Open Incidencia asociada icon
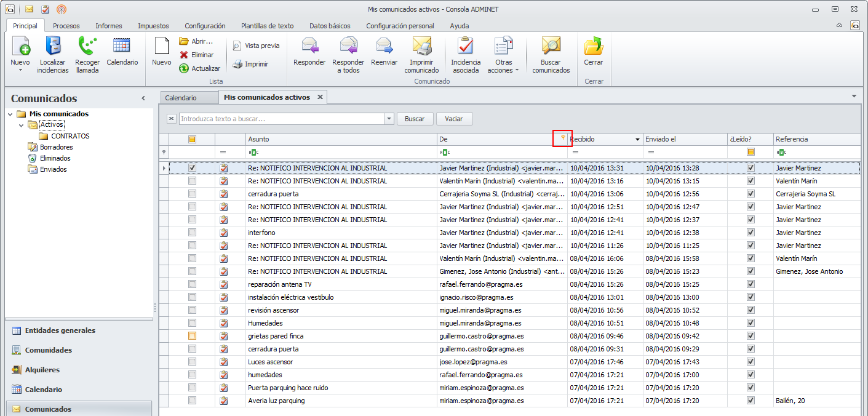The width and height of the screenshot is (868, 416). point(466,47)
